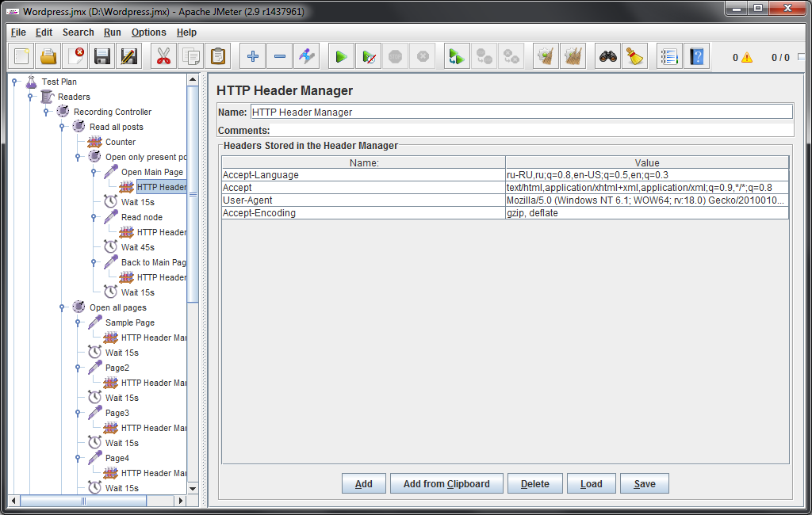
Task: Collapse the Readers thread group node
Action: (x=31, y=97)
